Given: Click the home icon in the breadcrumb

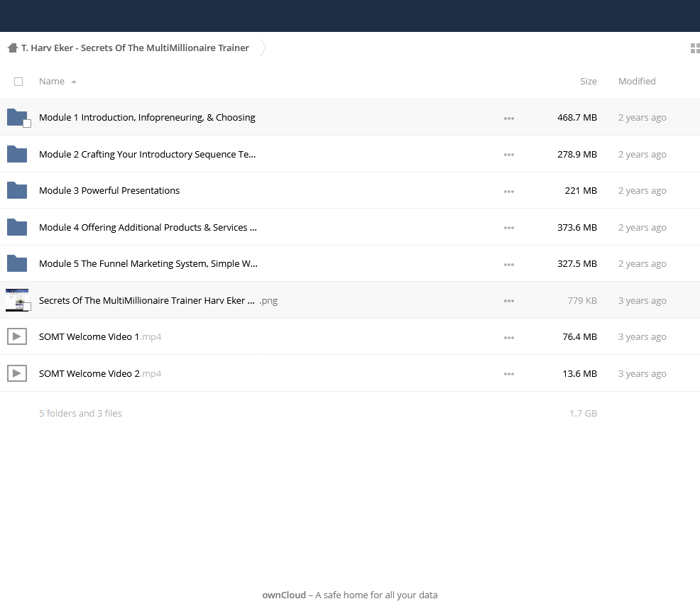Looking at the screenshot, I should [x=13, y=48].
